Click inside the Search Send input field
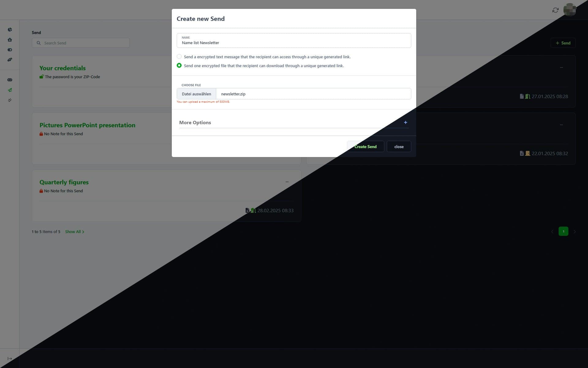This screenshot has width=588, height=368. (x=81, y=43)
